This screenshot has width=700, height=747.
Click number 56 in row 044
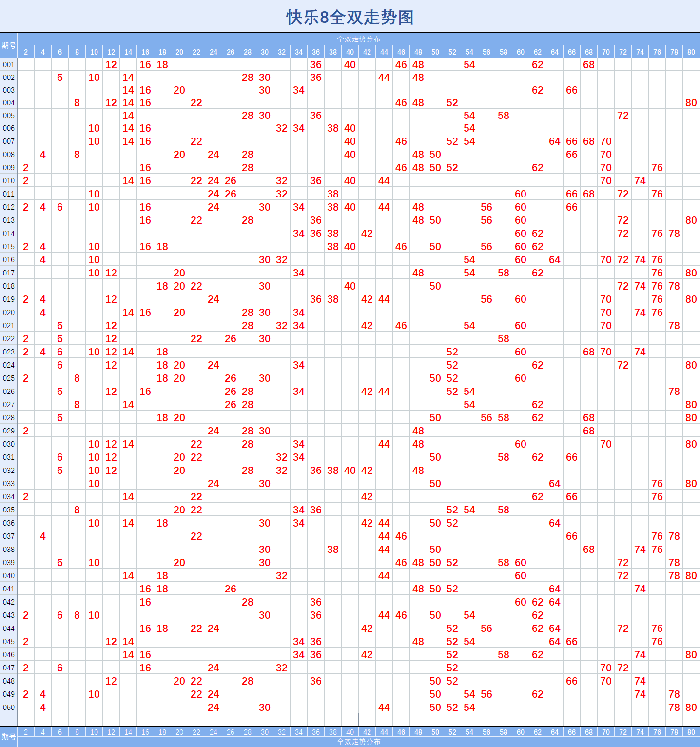coord(486,629)
